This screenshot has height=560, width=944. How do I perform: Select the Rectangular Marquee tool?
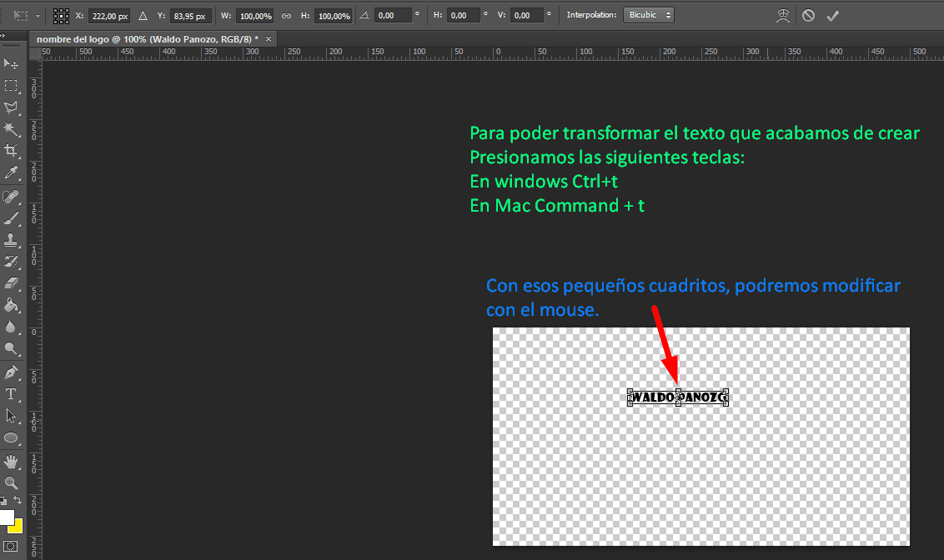(x=11, y=86)
